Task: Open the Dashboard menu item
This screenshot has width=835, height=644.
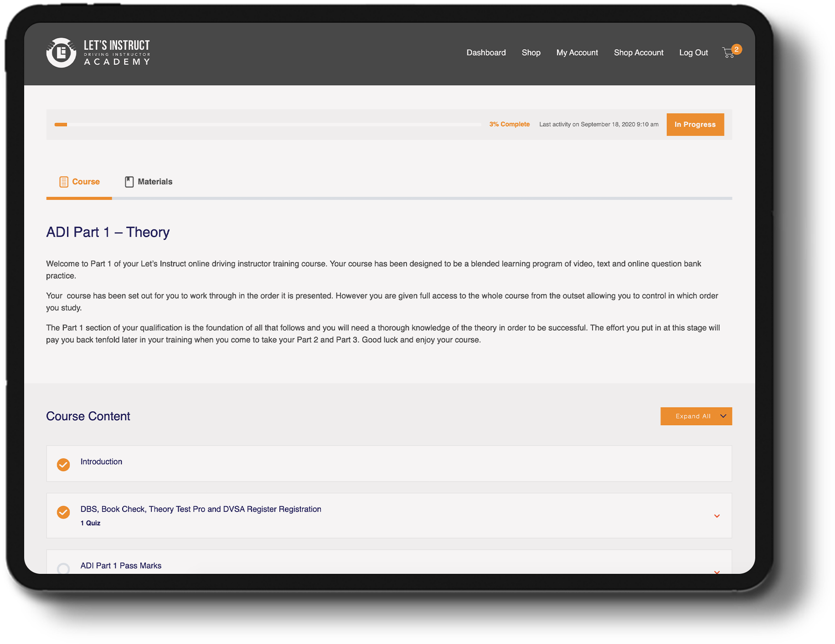Action: [x=486, y=53]
